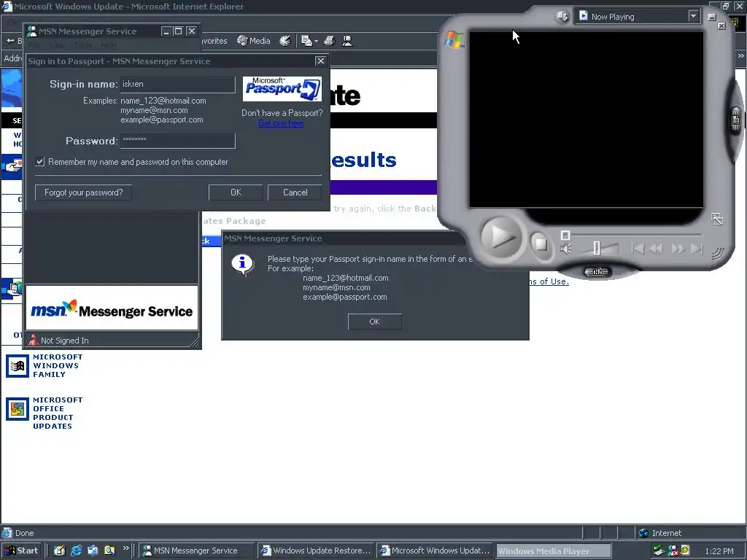Click the Media Player skin chooser round button
The height and width of the screenshot is (560, 747).
coord(562,17)
